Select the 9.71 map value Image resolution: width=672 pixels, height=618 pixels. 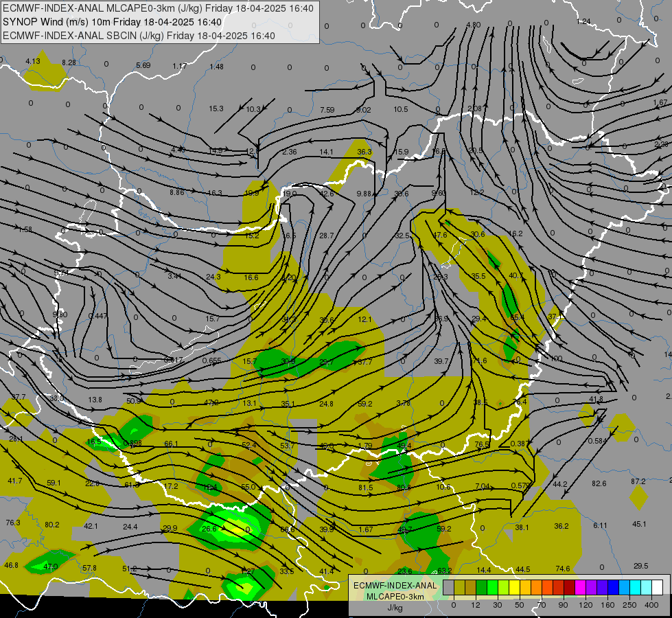(61, 273)
